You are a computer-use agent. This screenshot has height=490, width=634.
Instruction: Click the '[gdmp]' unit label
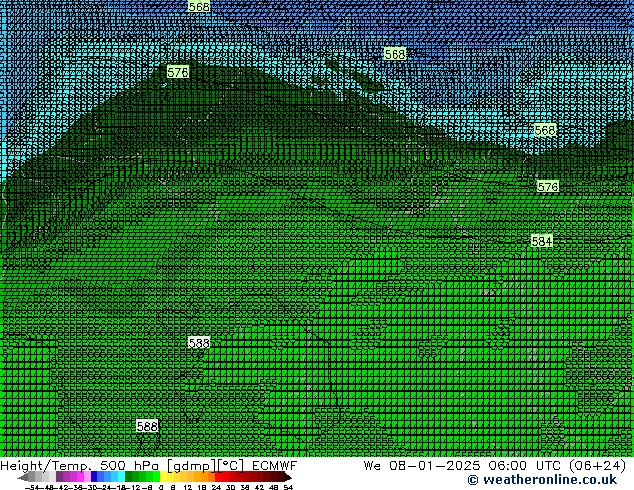[x=191, y=466]
